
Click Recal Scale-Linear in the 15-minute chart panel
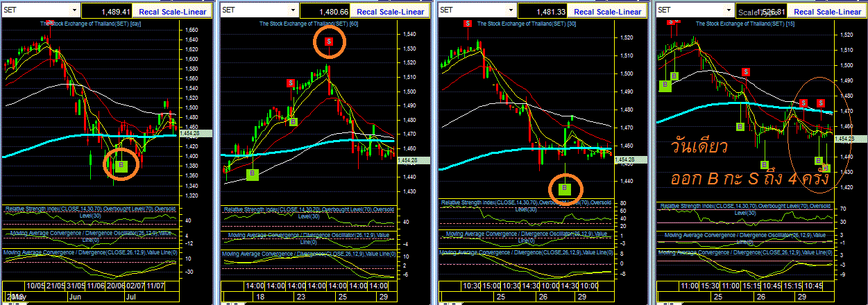click(827, 11)
